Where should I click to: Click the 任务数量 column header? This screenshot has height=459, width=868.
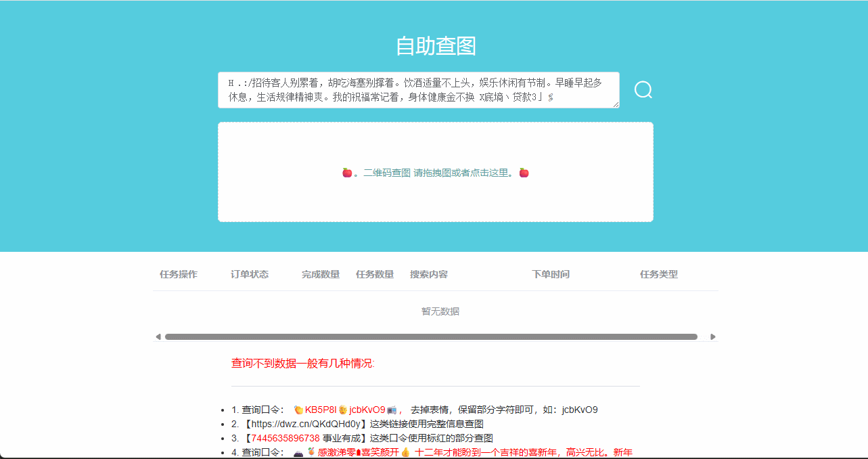375,274
